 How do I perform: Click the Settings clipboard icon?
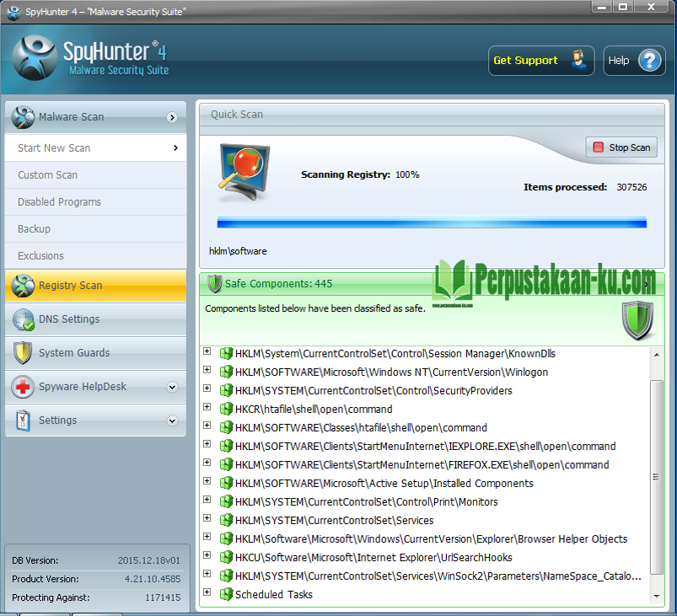[23, 420]
